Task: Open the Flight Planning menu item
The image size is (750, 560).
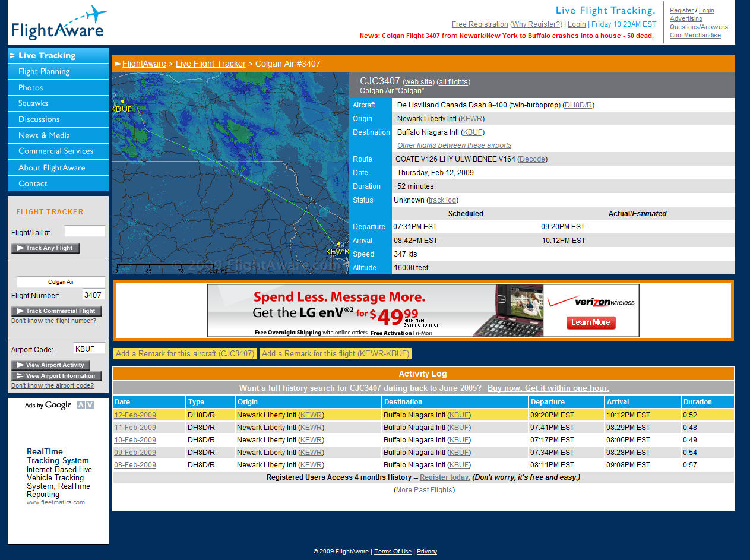Action: point(44,71)
